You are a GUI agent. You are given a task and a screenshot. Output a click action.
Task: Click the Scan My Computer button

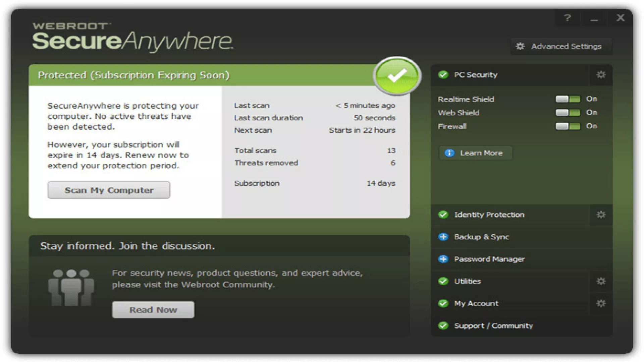[x=109, y=190]
